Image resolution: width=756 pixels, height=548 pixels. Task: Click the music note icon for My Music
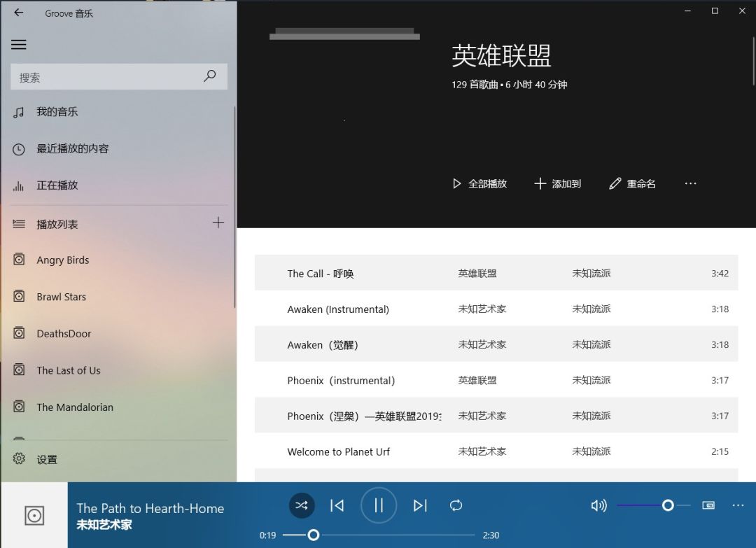(18, 113)
